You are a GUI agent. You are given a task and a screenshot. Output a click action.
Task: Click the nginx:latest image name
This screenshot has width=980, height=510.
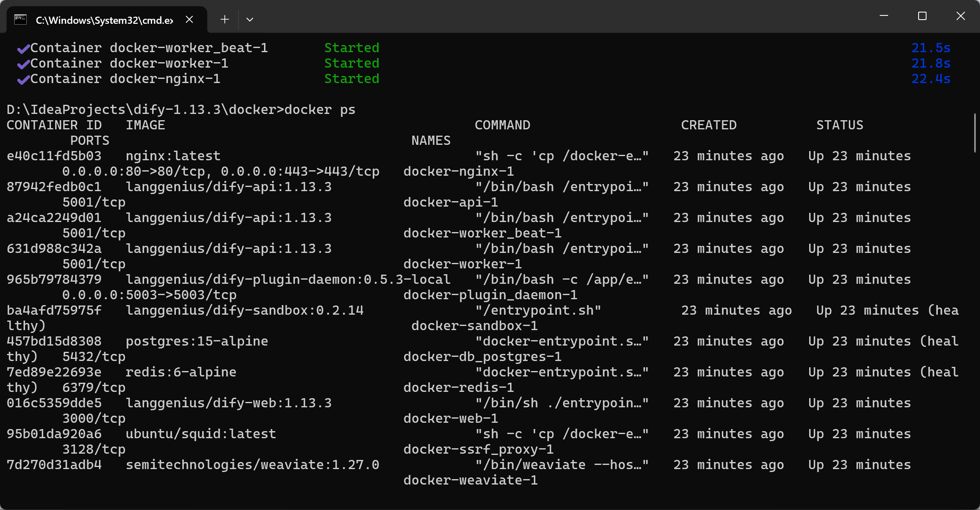tap(173, 156)
